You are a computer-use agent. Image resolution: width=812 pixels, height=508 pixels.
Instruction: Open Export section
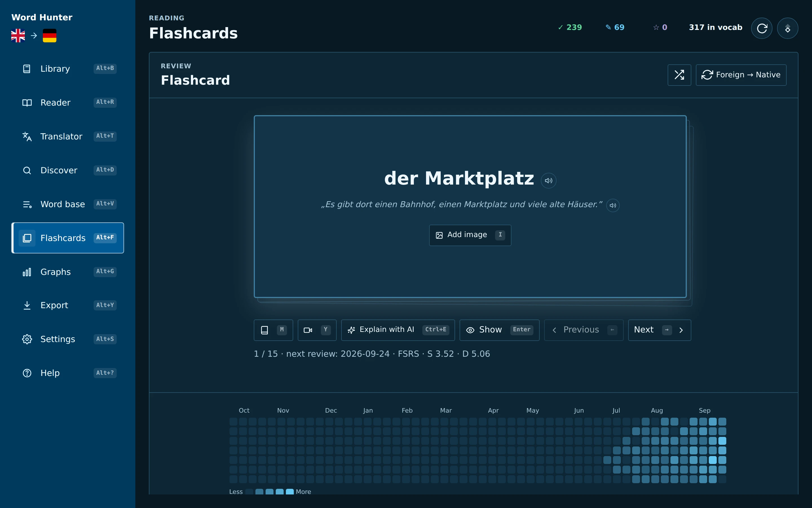point(68,305)
